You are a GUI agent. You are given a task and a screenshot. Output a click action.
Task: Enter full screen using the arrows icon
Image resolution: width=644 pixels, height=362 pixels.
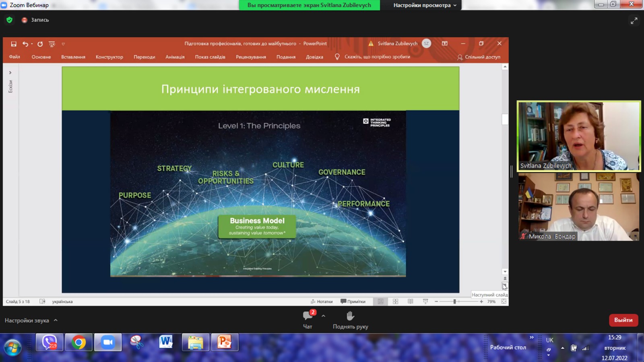click(x=634, y=21)
